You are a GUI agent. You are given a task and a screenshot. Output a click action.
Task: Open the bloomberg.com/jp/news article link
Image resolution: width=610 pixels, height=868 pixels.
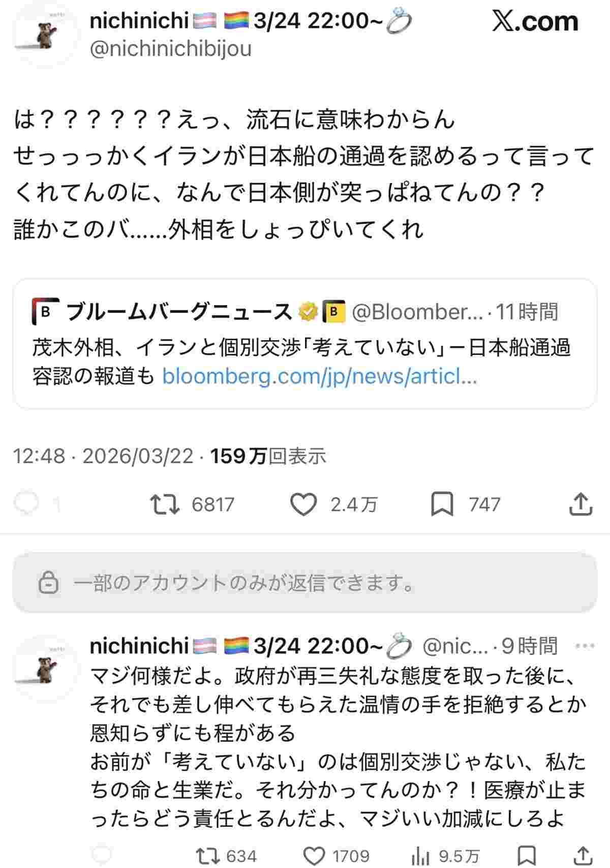coord(319,377)
